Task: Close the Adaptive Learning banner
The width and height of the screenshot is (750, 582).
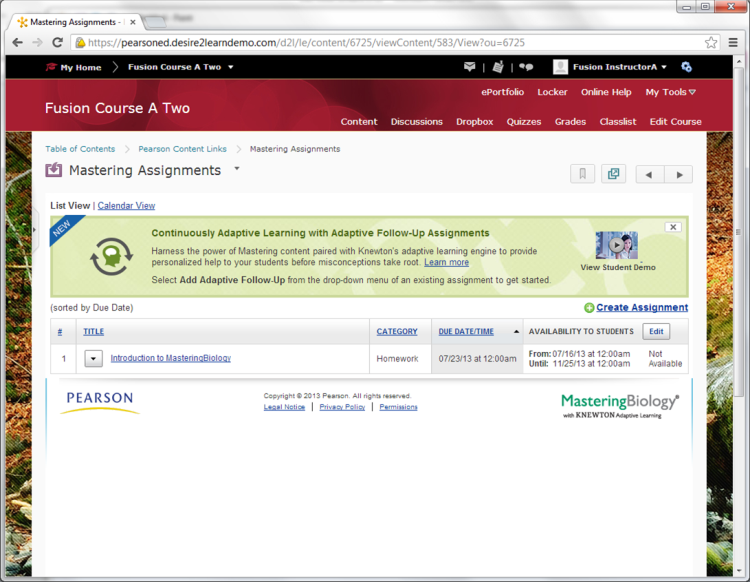Action: coord(673,227)
